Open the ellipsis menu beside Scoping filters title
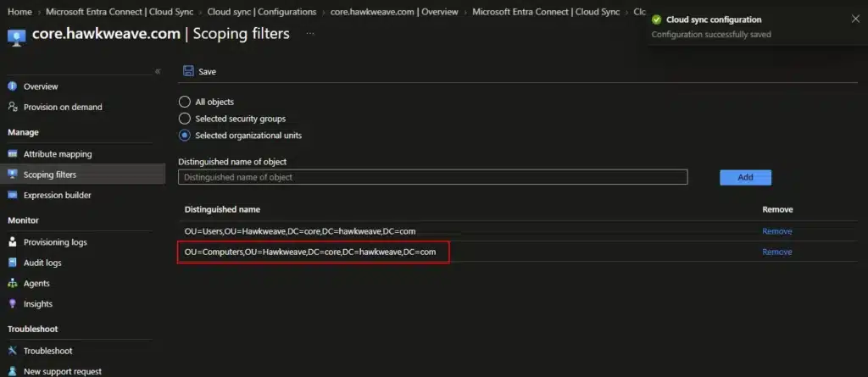Image resolution: width=868 pixels, height=377 pixels. [x=310, y=34]
